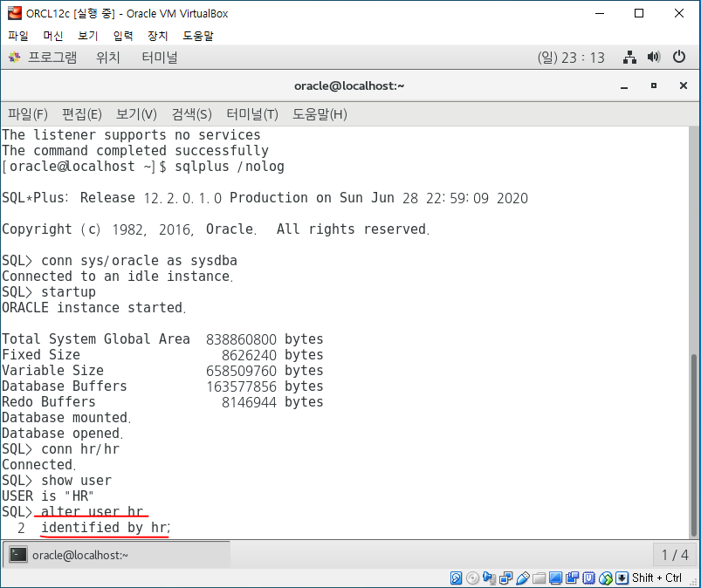Open terminal 도움말(H) menu
The height and width of the screenshot is (588, 701).
pos(320,114)
